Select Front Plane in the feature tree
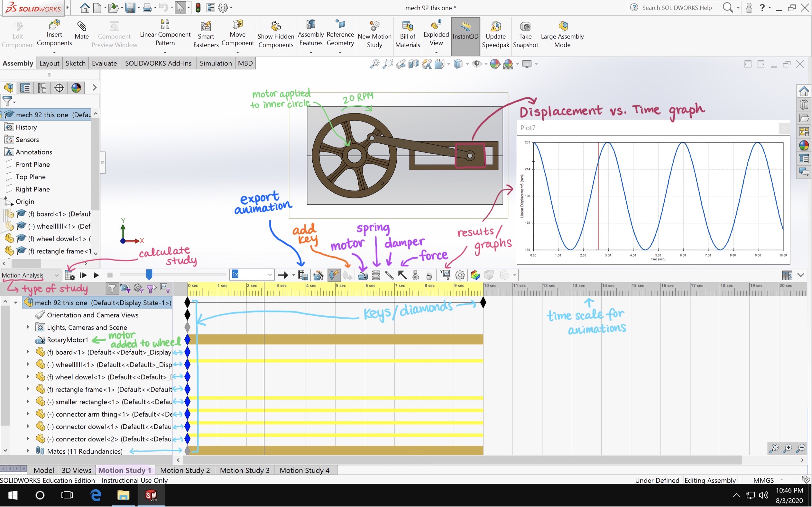This screenshot has width=812, height=507. pyautogui.click(x=32, y=164)
